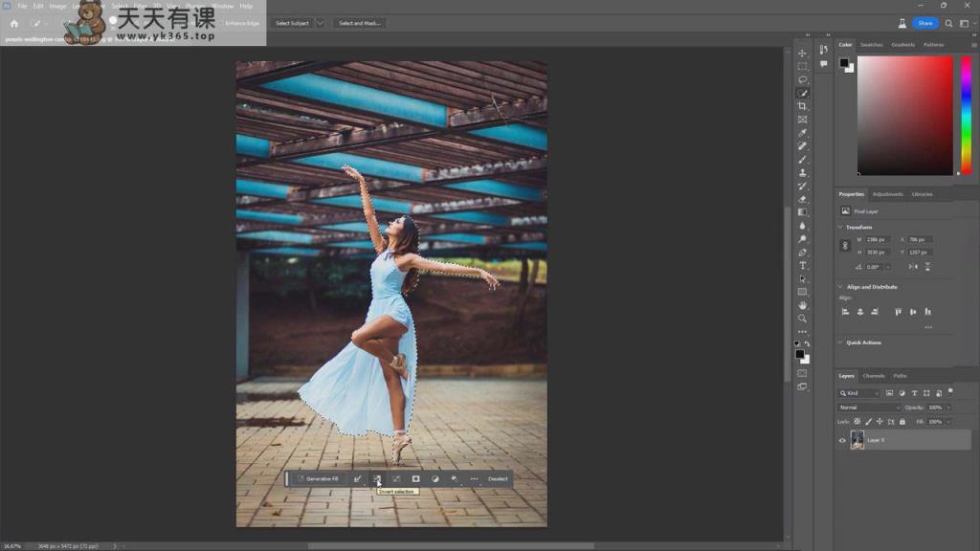Open the layer blend mode Normal dropdown
Screen dimensions: 980x551
pos(869,408)
